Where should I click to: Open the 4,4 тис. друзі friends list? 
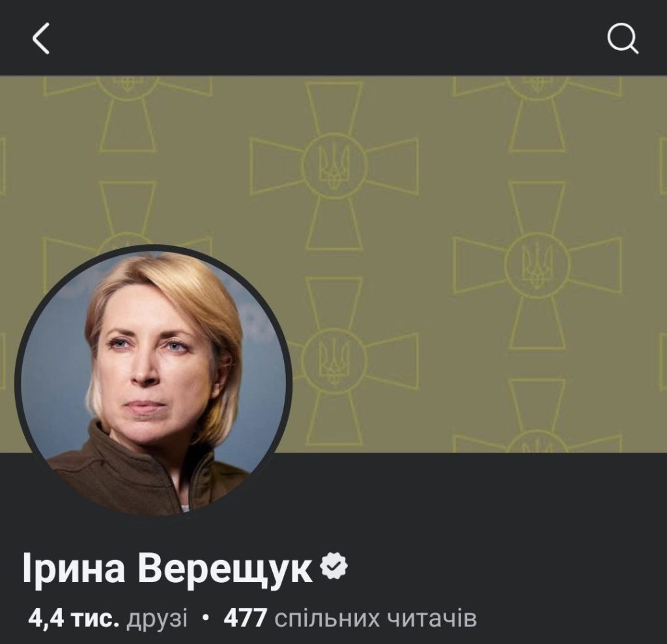(107, 618)
